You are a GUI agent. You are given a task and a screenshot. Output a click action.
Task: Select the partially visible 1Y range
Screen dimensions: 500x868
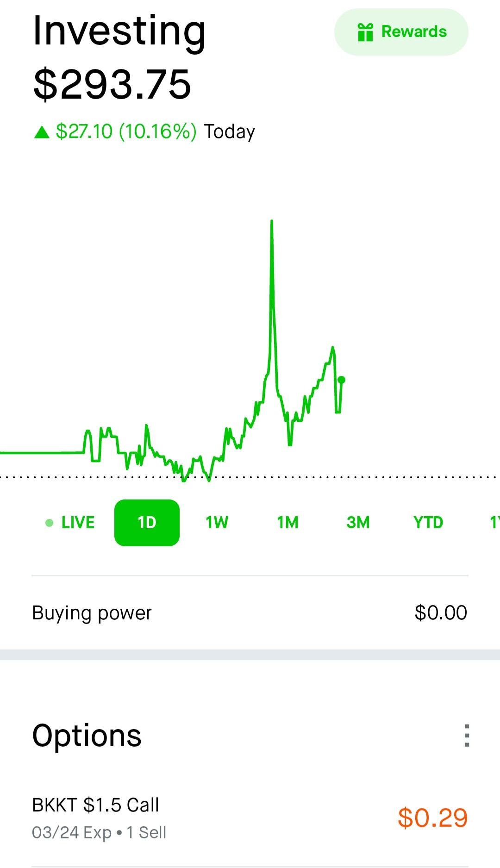pyautogui.click(x=494, y=523)
